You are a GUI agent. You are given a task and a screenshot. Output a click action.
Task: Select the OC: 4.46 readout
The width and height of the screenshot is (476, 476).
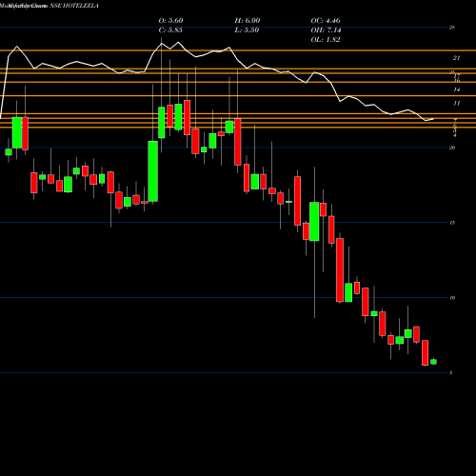click(326, 21)
